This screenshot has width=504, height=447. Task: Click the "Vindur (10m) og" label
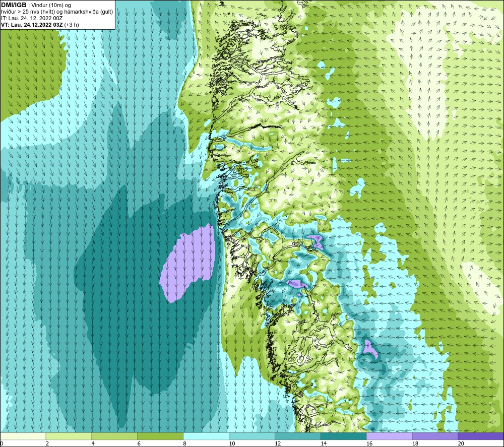click(x=51, y=6)
